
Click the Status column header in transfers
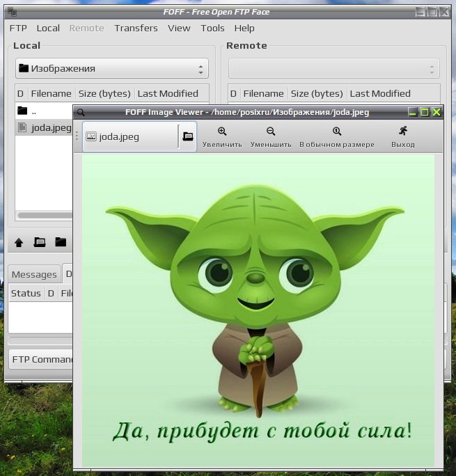[x=26, y=293]
